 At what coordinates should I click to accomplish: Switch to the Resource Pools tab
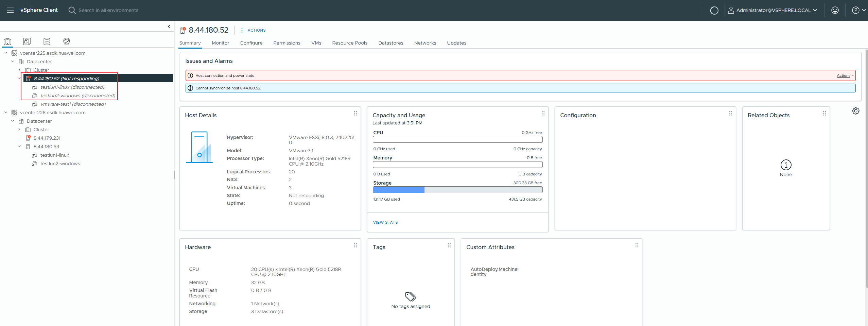pos(350,43)
